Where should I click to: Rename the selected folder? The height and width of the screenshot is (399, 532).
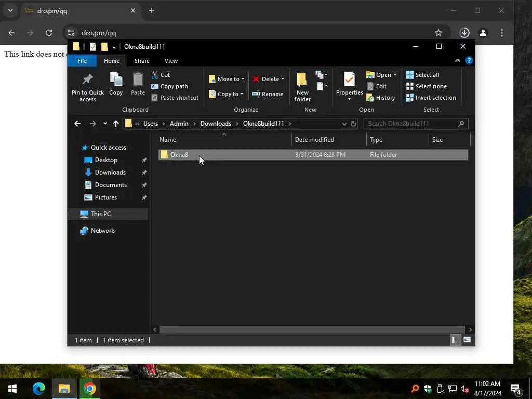pos(268,94)
